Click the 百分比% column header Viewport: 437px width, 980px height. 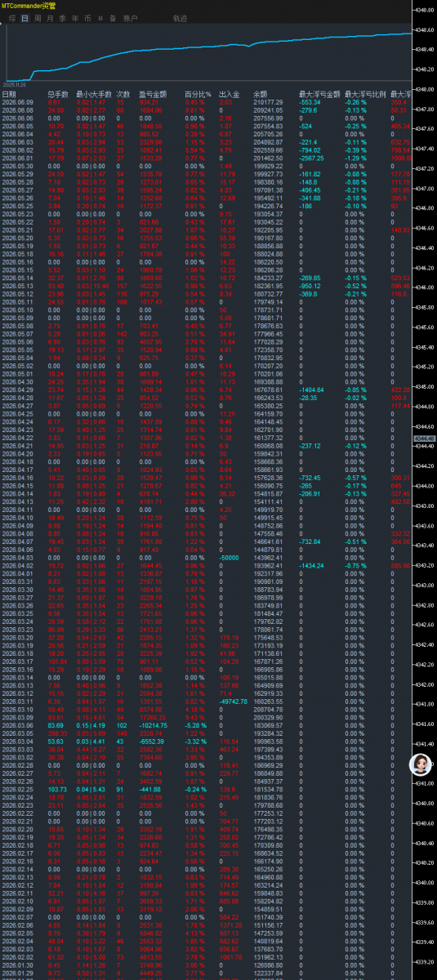(x=198, y=95)
